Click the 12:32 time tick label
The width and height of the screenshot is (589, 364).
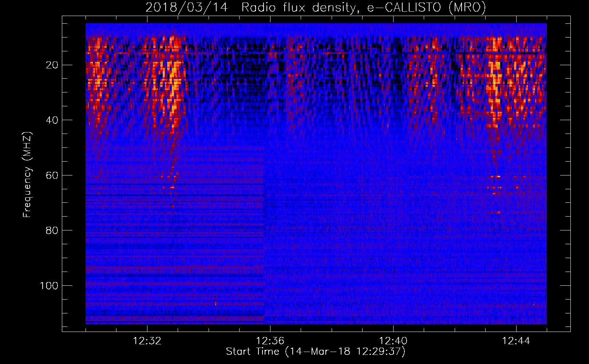click(147, 341)
